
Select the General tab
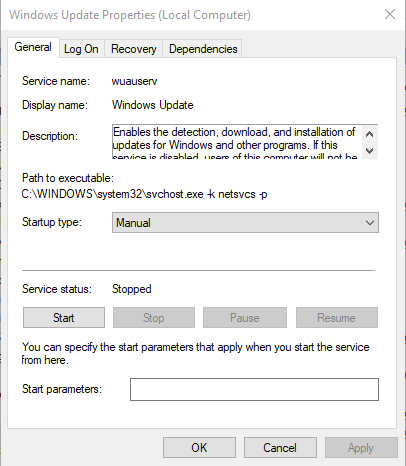(33, 47)
